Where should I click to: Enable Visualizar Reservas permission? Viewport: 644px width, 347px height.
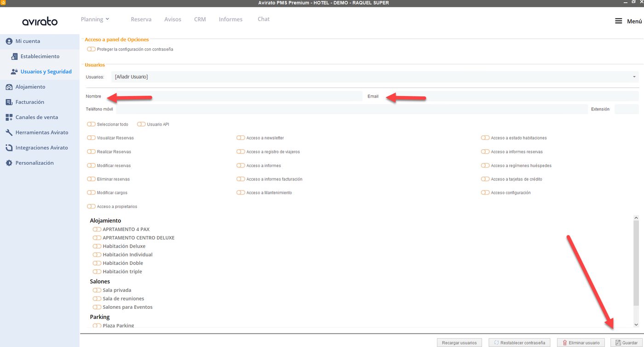91,138
